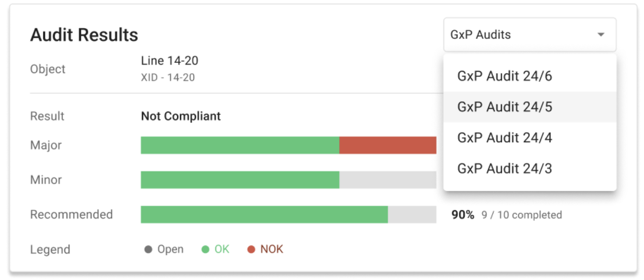Select the highlighted GxP Audit 24/5 entry

pos(505,107)
